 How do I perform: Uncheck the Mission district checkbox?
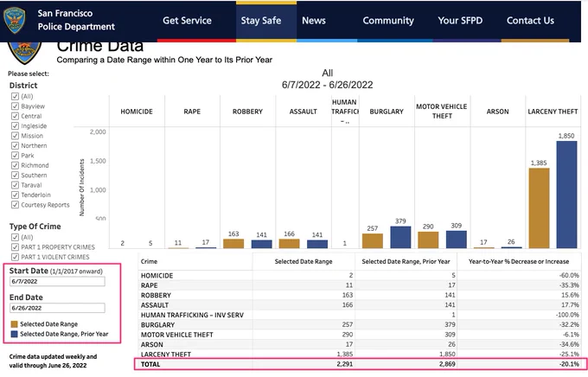pyautogui.click(x=15, y=136)
